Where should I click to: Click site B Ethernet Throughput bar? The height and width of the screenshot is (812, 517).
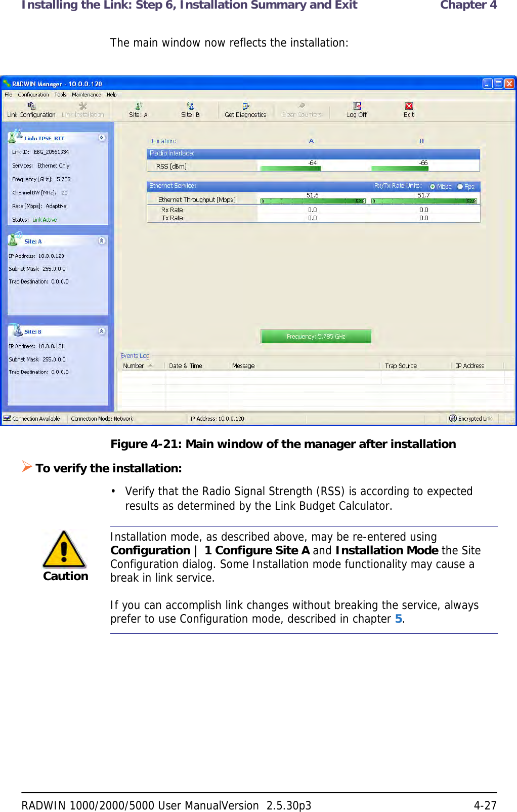pyautogui.click(x=424, y=201)
